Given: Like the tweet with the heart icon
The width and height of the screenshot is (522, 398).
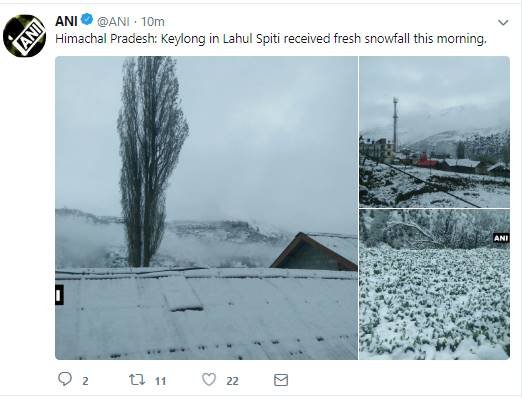Looking at the screenshot, I should (209, 379).
